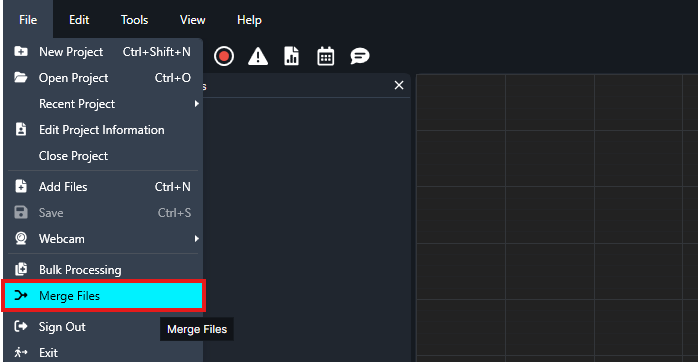Click the Webcam camera icon
This screenshot has width=698, height=362.
coord(20,238)
